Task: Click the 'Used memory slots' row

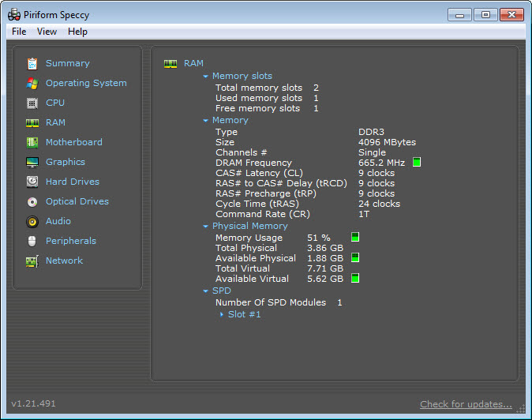Action: point(268,98)
